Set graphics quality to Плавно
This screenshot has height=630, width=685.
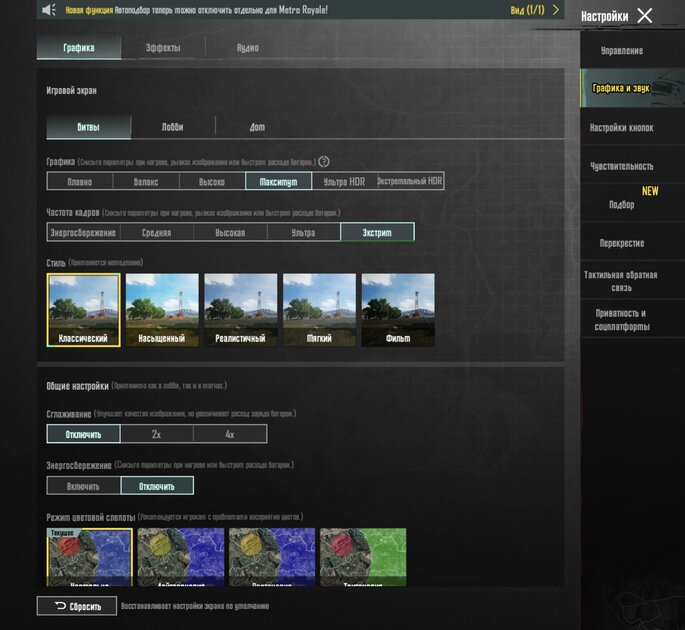point(80,181)
